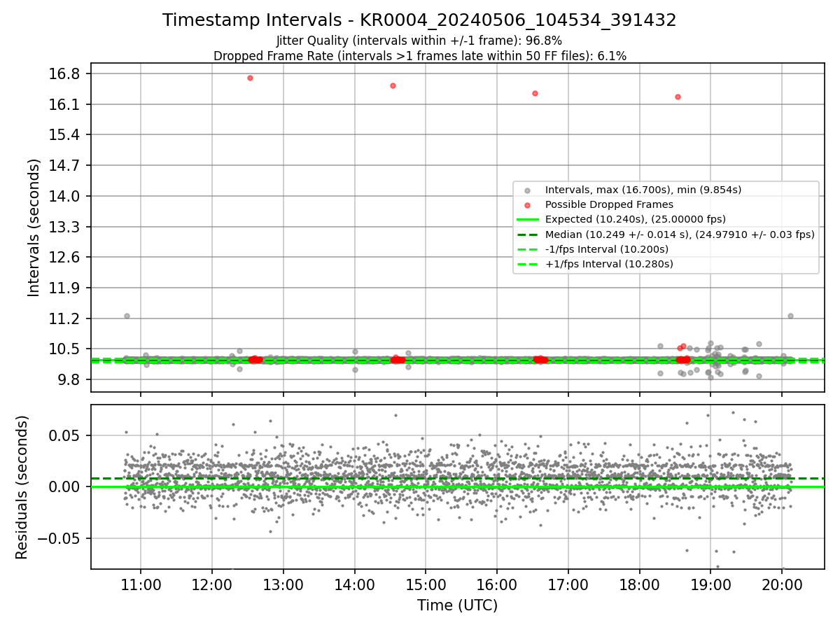
Task: Click the red dropped-frame point near 14:30 at 16.5s
Action: coord(393,85)
